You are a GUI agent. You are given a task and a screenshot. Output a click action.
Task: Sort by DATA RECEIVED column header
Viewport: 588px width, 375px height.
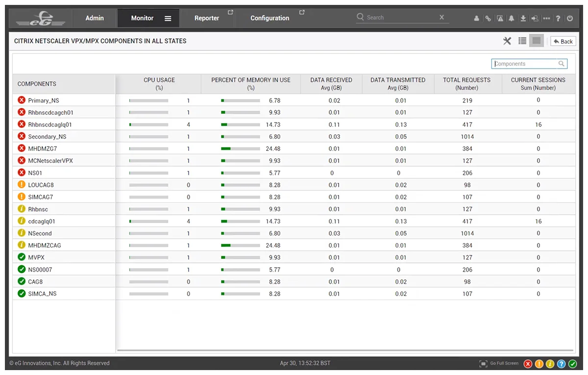tap(331, 84)
